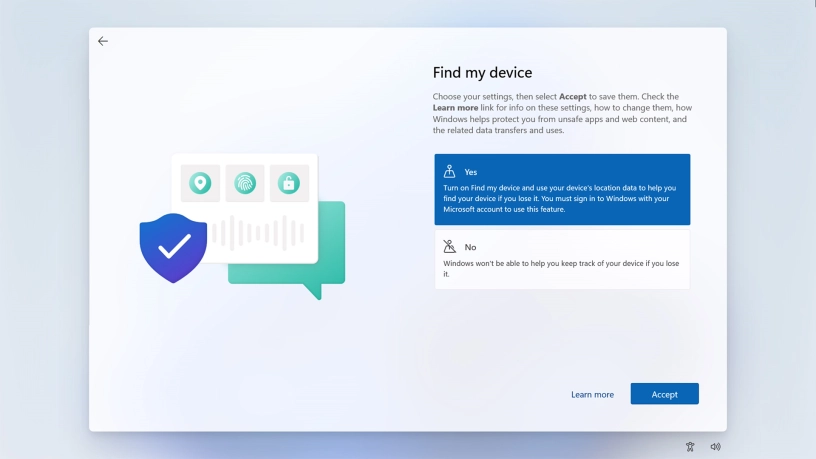816x459 pixels.
Task: Click bold word Accept in instructions paragraph
Action: click(x=573, y=96)
